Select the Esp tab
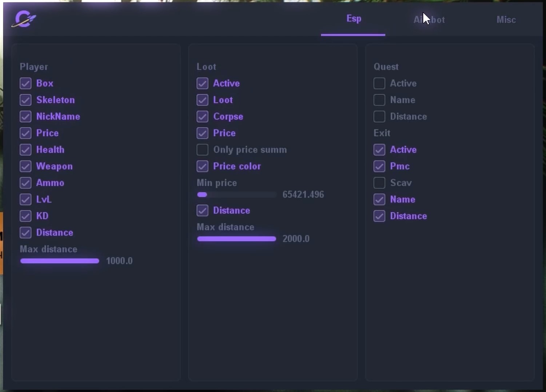546x392 pixels. [354, 19]
